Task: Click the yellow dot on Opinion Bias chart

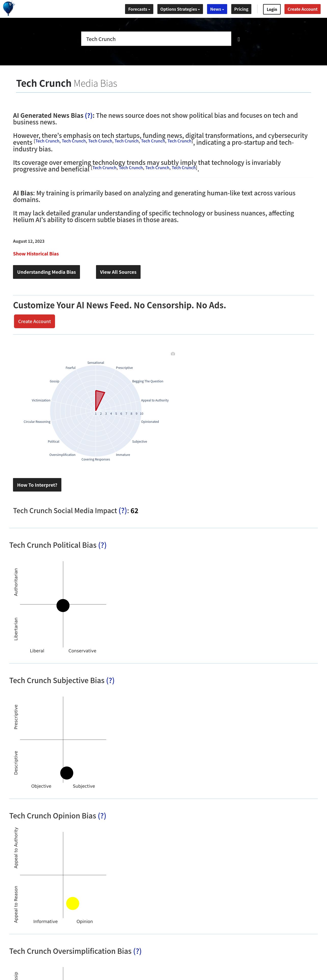Action: point(72,903)
